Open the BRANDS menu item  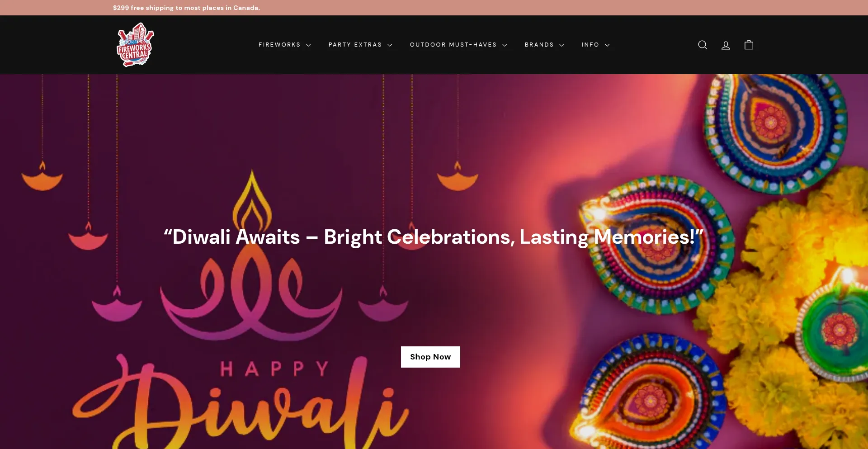point(539,45)
